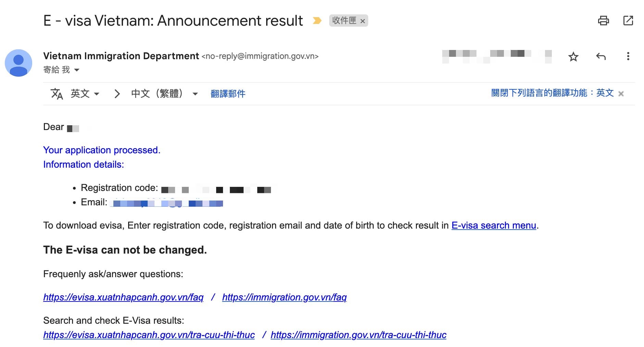
Task: Click the reply arrow icon
Action: pos(601,56)
